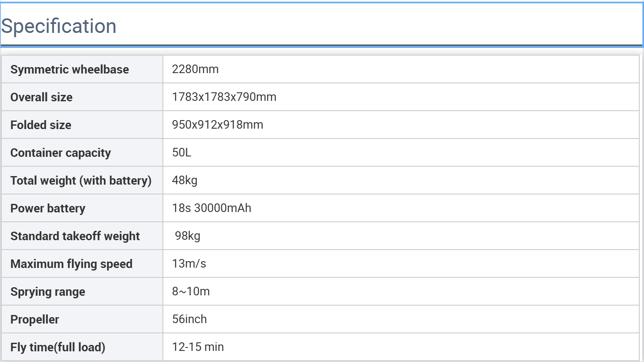The height and width of the screenshot is (362, 644).
Task: Click the 950x912x918mm folded size value
Action: click(217, 125)
